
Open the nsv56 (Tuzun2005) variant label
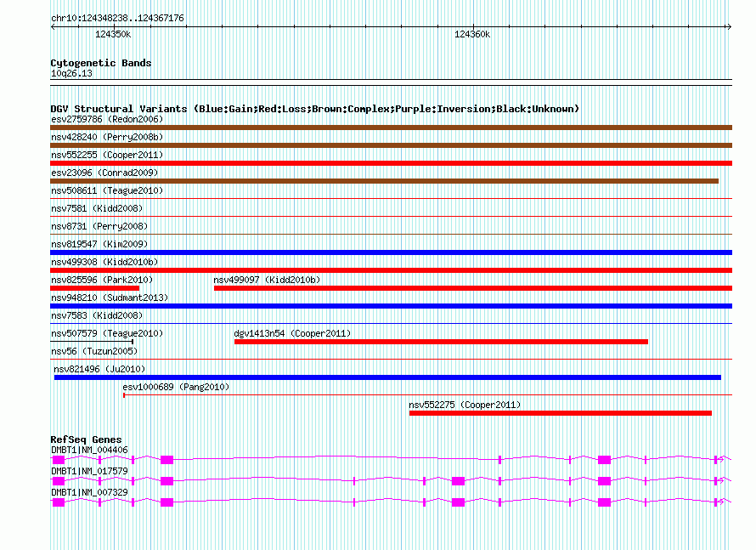click(93, 351)
